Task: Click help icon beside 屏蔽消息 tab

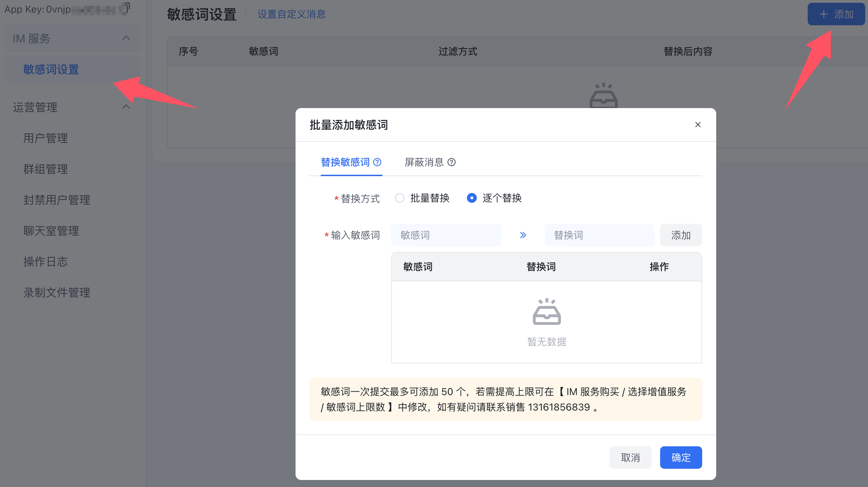Action: (x=452, y=162)
